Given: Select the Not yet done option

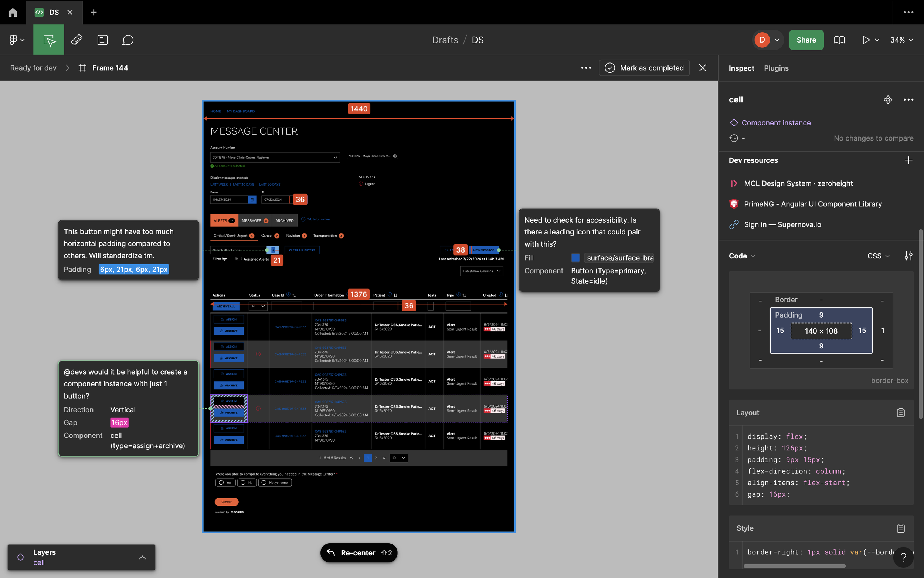Looking at the screenshot, I should (x=264, y=483).
